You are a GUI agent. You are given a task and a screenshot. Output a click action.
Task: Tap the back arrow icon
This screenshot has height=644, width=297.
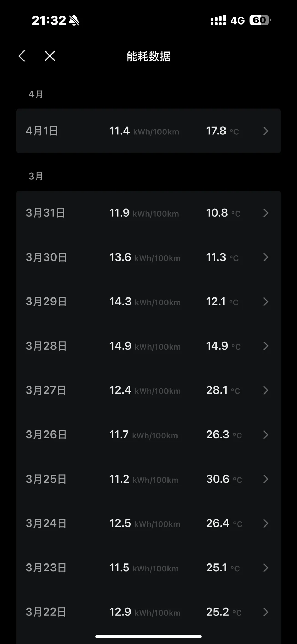click(x=22, y=56)
